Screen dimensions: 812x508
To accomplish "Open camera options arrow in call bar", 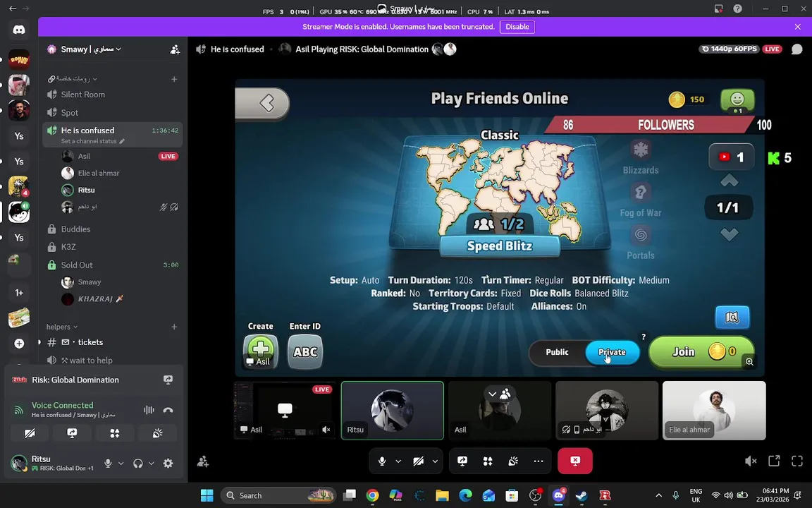I will [x=435, y=461].
